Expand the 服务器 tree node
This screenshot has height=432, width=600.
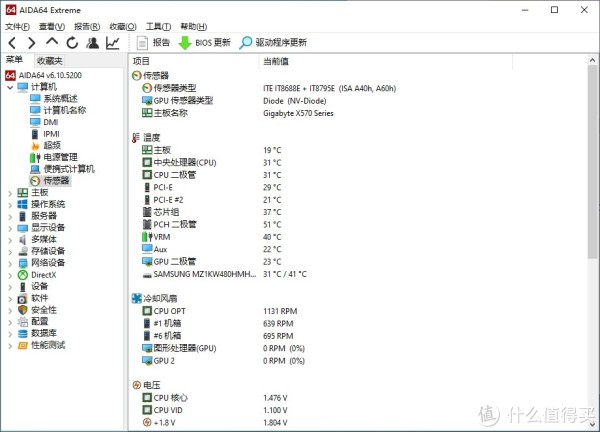10,217
